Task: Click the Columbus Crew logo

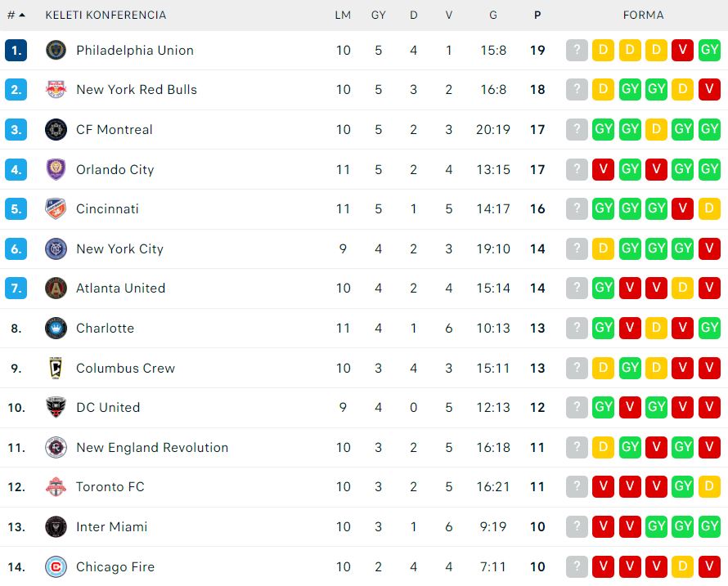Action: tap(56, 368)
